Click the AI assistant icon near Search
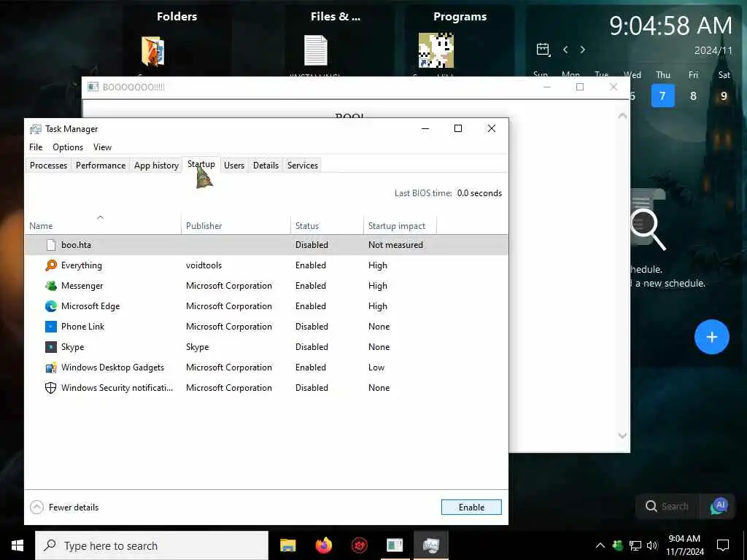Screen dimensions: 747x560 (719, 506)
